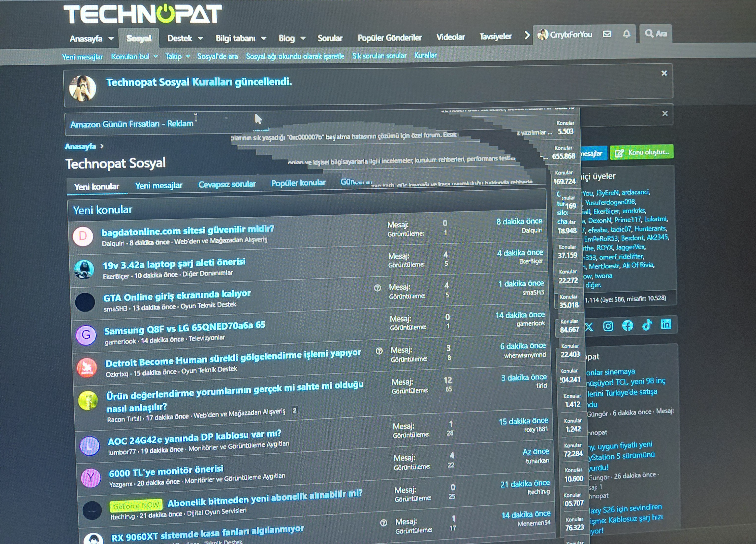Open the Kurallar link
This screenshot has width=756, height=544.
[425, 55]
